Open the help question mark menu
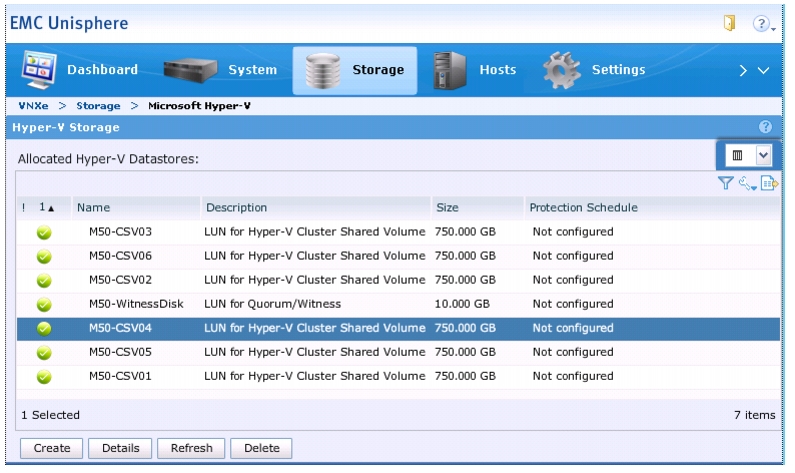795x473 pixels. click(x=762, y=23)
